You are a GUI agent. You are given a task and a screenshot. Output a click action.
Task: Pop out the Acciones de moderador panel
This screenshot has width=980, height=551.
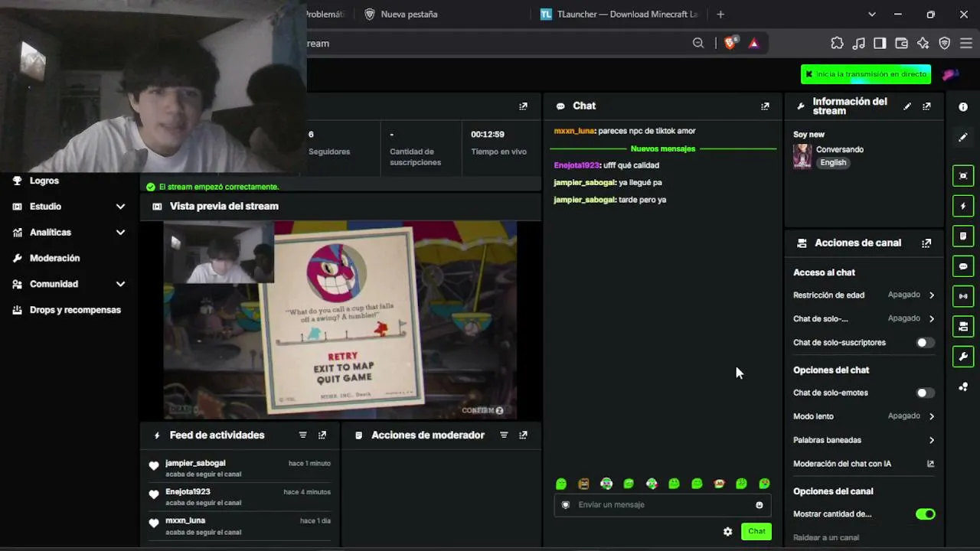click(x=523, y=435)
